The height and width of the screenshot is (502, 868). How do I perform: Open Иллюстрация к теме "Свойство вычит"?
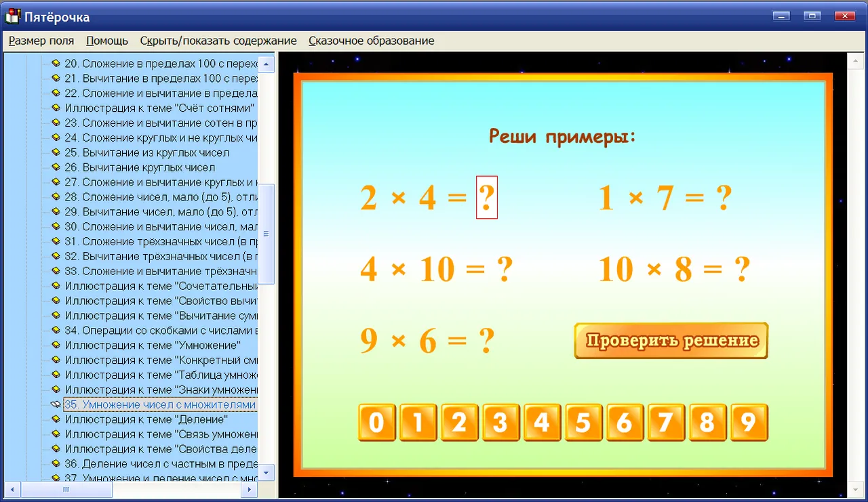pyautogui.click(x=161, y=301)
